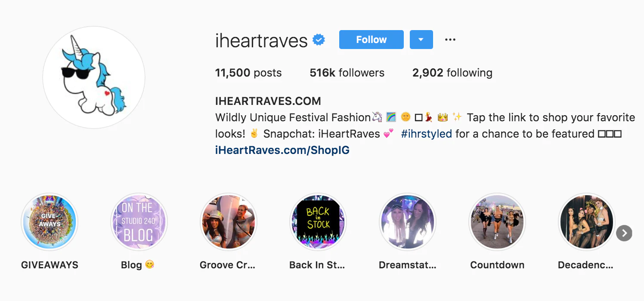644x301 pixels.
Task: Open the iHeartRaves.com/ShopIG link
Action: (282, 150)
